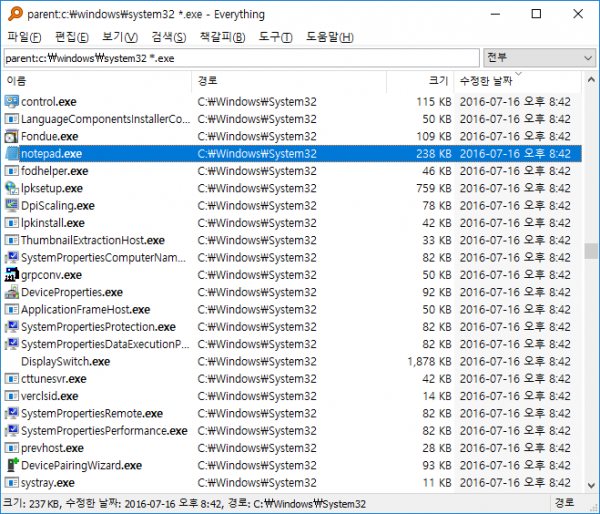600x514 pixels.
Task: Click the SystemPropertiesRemote.exe icon
Action: [x=11, y=413]
